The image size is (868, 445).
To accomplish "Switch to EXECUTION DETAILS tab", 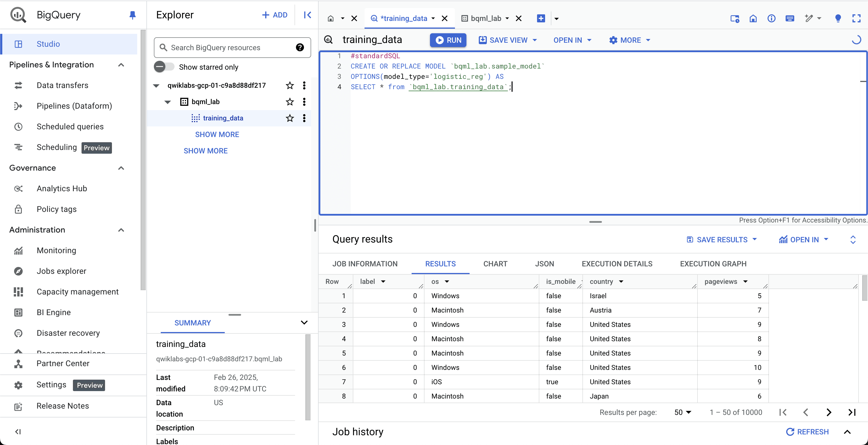I will tap(617, 264).
